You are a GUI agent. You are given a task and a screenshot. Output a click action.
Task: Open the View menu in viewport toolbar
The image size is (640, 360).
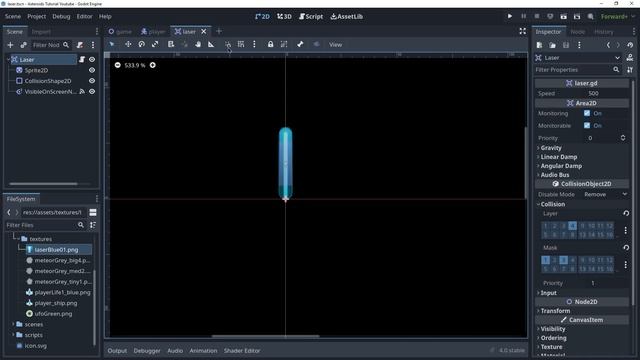tap(336, 44)
